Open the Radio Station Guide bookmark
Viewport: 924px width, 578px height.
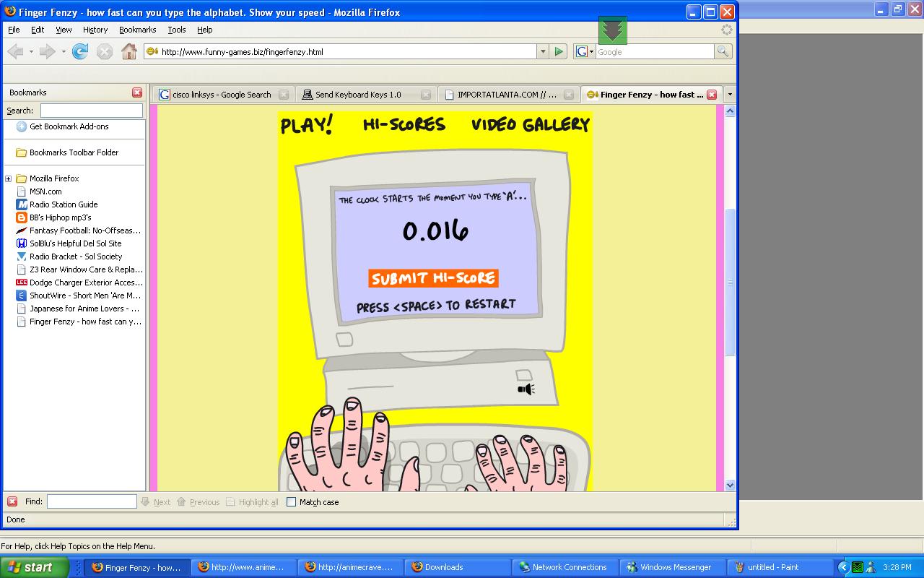point(63,204)
